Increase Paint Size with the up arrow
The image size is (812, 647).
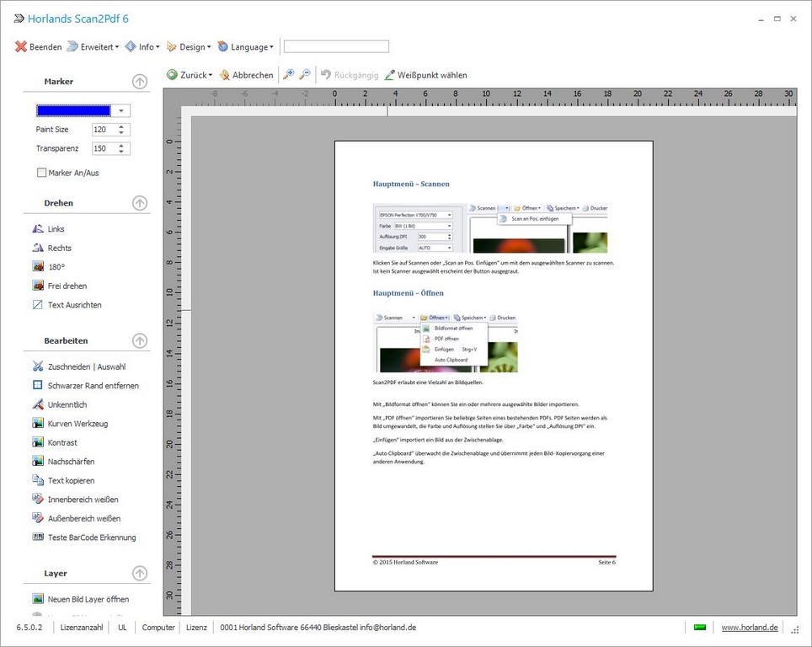121,126
